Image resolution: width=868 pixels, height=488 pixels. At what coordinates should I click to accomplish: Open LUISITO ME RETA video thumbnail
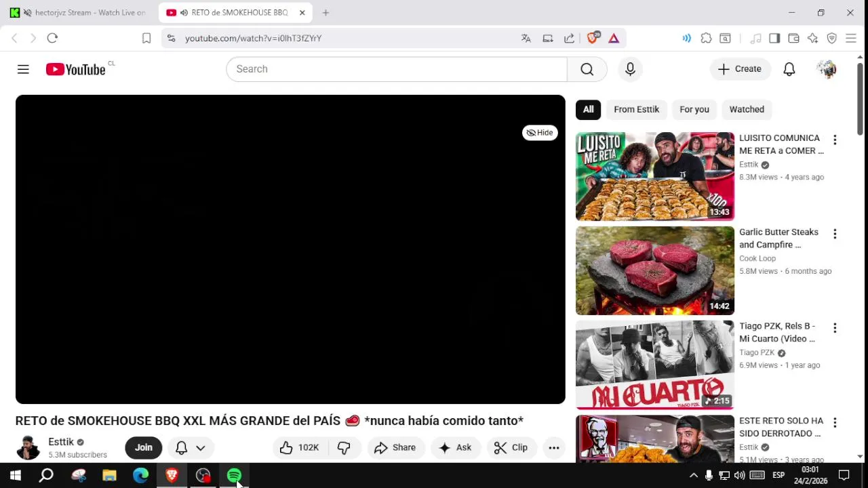[x=654, y=176]
